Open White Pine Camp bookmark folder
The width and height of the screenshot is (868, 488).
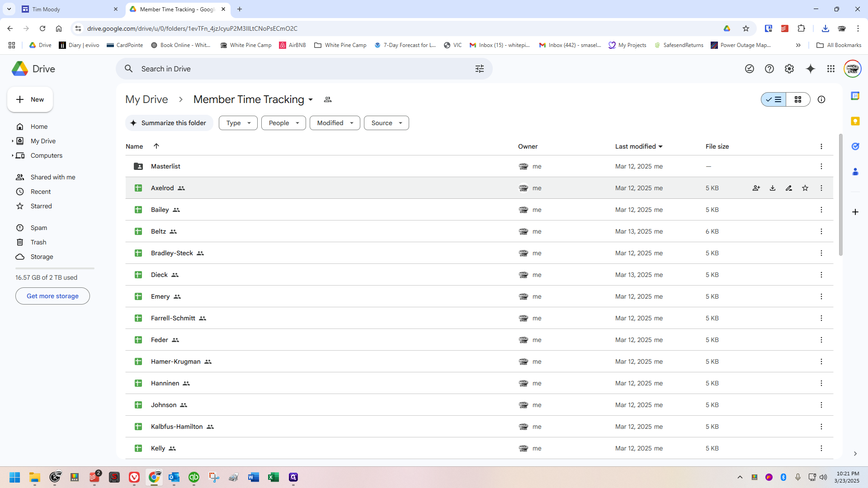pyautogui.click(x=340, y=45)
